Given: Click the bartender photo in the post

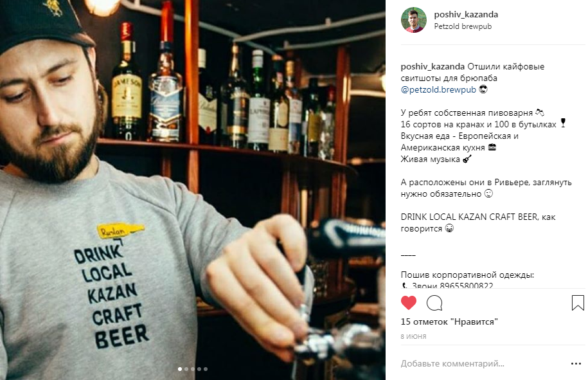Looking at the screenshot, I should coord(193,190).
